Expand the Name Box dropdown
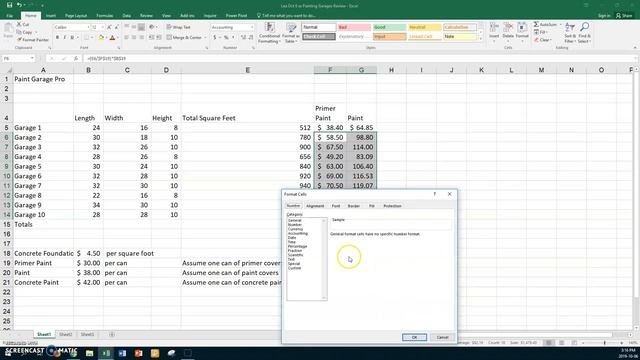 pos(32,58)
